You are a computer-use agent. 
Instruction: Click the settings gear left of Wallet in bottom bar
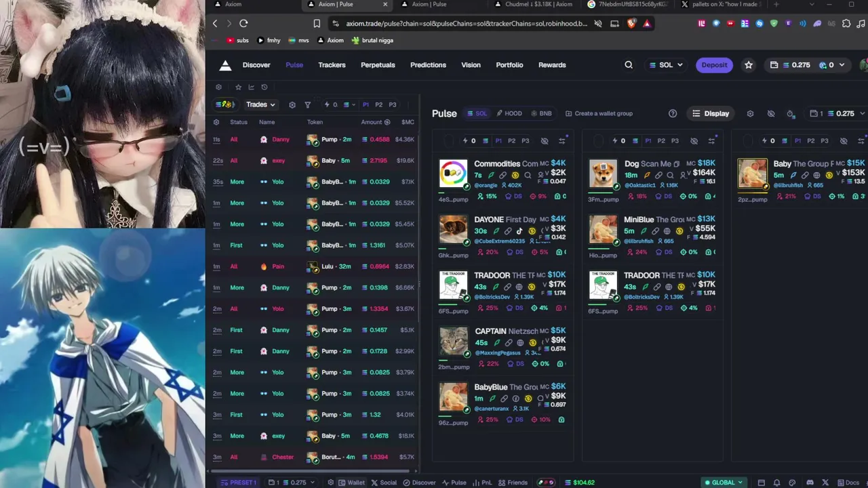[x=331, y=483]
